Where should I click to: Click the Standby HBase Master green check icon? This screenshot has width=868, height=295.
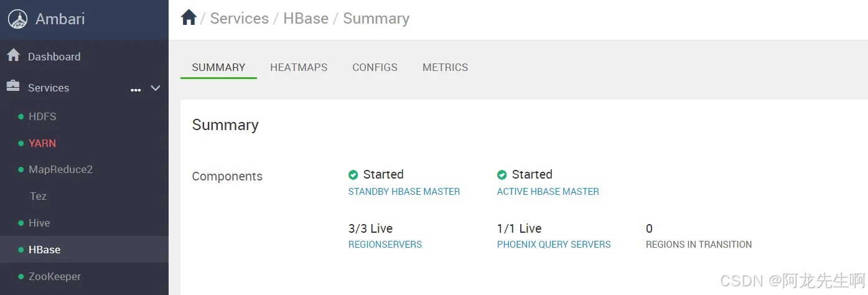tap(353, 175)
